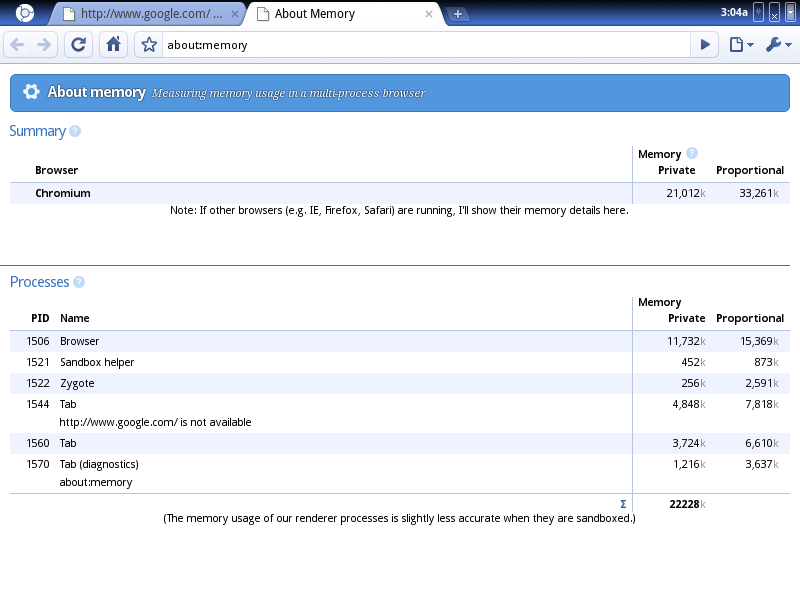The width and height of the screenshot is (800, 600).
Task: Click the Chromium logo in top-left corner
Action: click(x=25, y=14)
